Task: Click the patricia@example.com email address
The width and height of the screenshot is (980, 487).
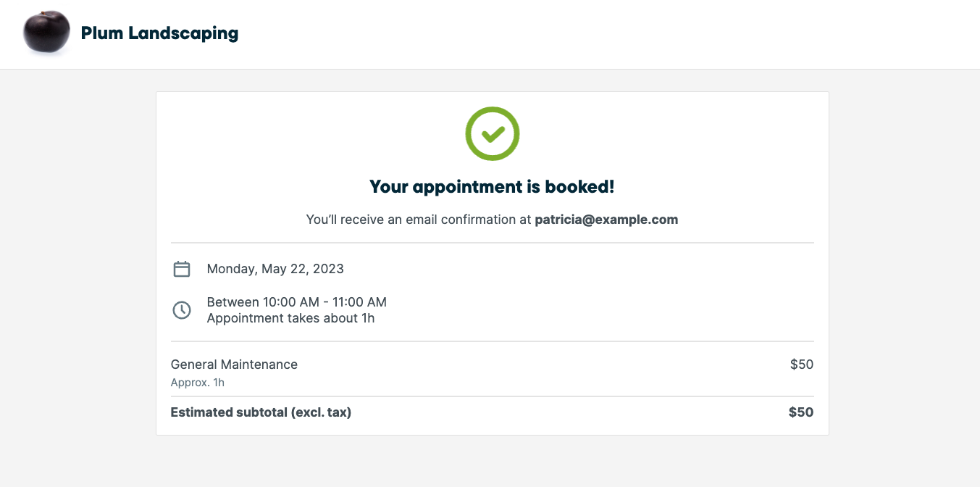Action: (x=606, y=220)
